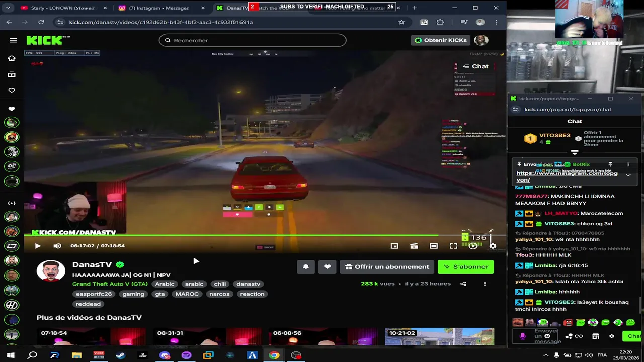Toggle picture-in-picture mode on player

(x=394, y=246)
